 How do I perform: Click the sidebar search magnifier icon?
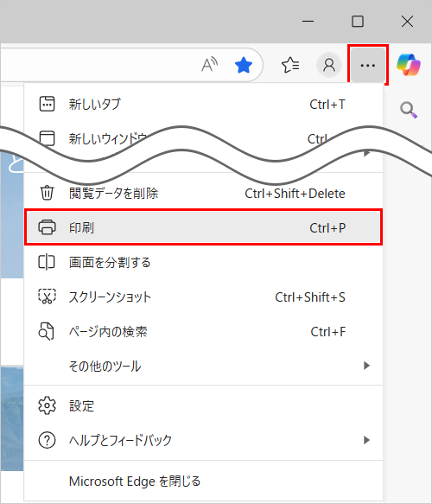[409, 111]
